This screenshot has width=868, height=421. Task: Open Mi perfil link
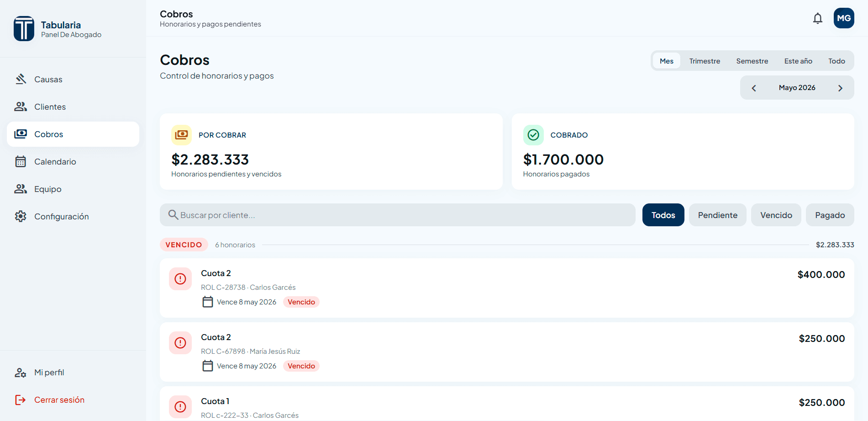[x=73, y=373]
